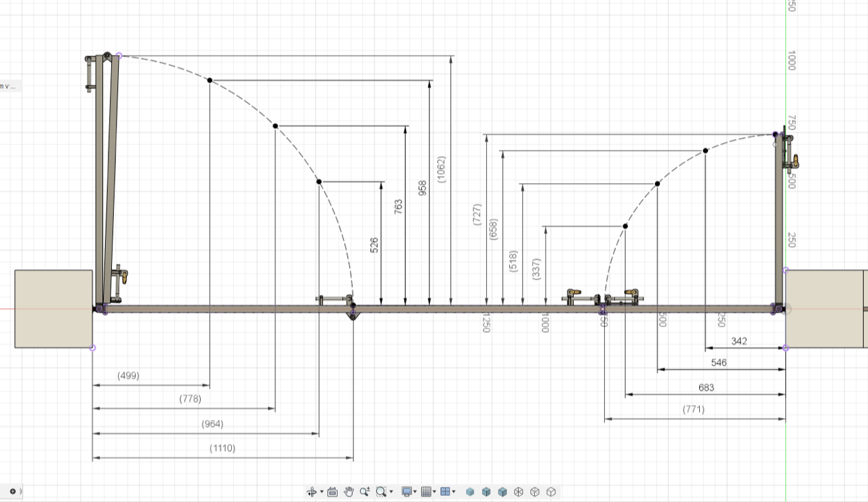868x502 pixels.
Task: Select the Orbit tool in navigation bar
Action: pos(312,492)
